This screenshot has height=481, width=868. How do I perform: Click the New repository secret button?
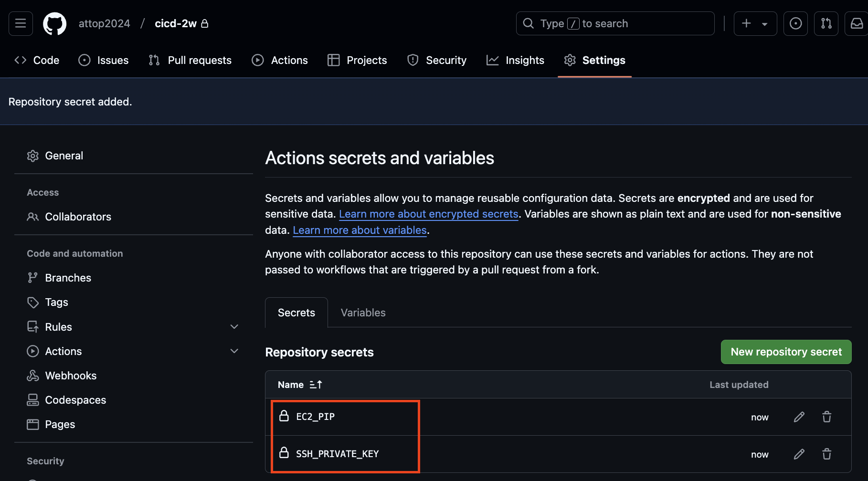point(786,352)
